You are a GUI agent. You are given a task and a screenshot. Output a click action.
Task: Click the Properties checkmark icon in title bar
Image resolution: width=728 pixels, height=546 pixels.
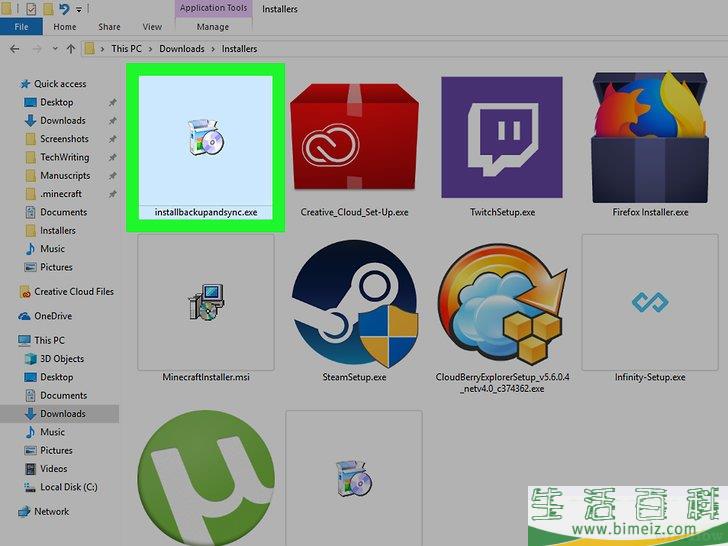pos(32,9)
